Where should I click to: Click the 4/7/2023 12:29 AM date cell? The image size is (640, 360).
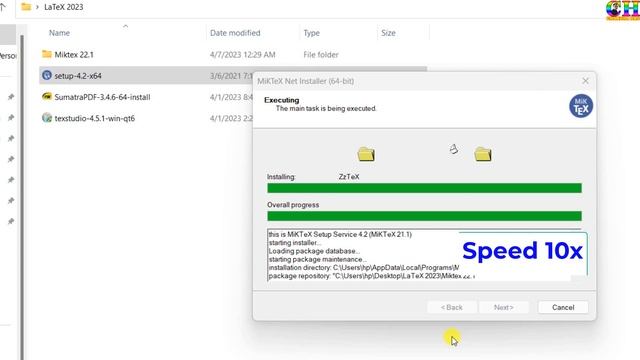(x=242, y=55)
